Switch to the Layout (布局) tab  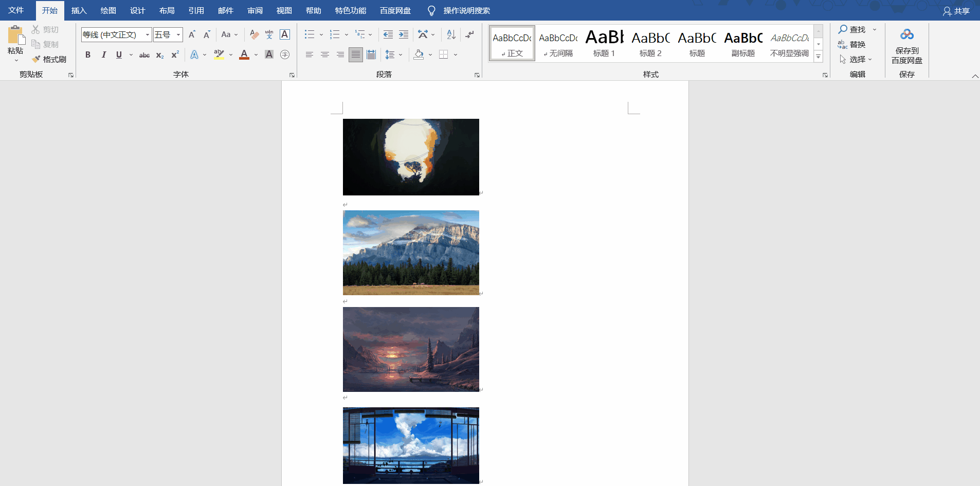coord(167,10)
